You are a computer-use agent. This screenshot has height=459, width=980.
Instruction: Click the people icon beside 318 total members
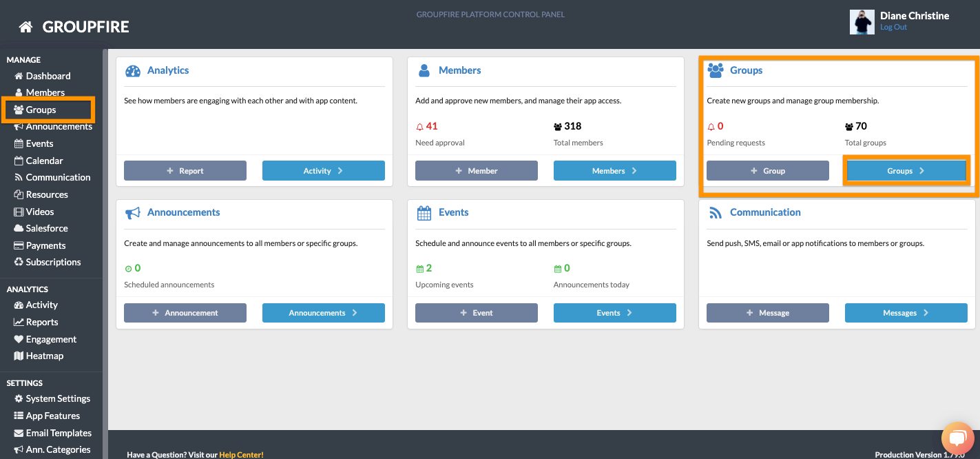coord(558,127)
